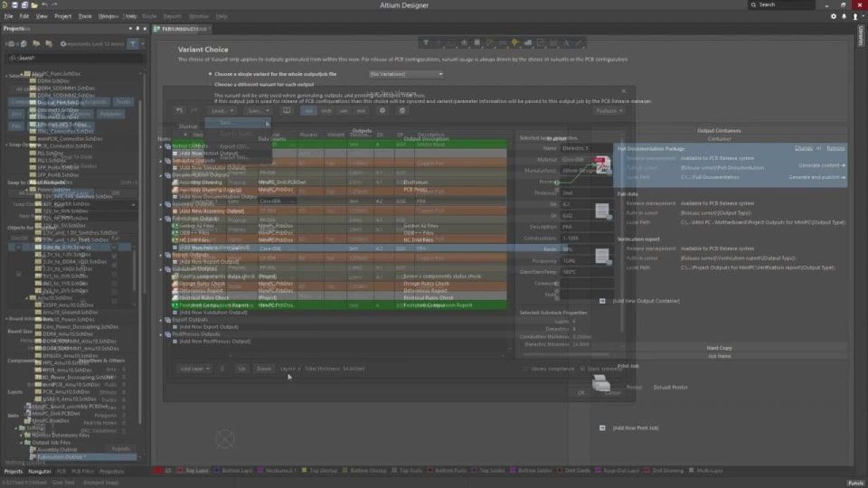Select DDR4_SODIMM1.SchDoc in project tree

pyautogui.click(x=66, y=88)
